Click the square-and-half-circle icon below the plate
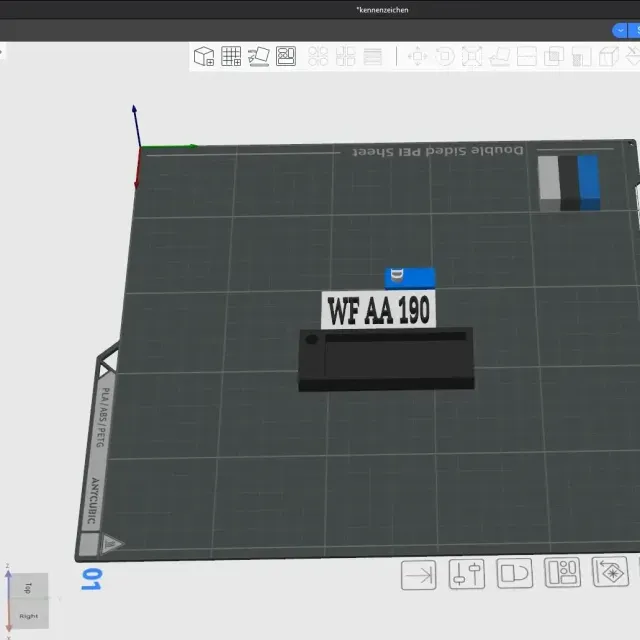 click(514, 573)
